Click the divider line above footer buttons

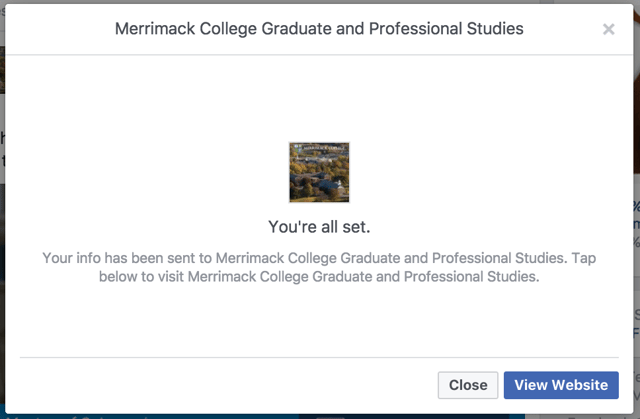click(x=319, y=357)
